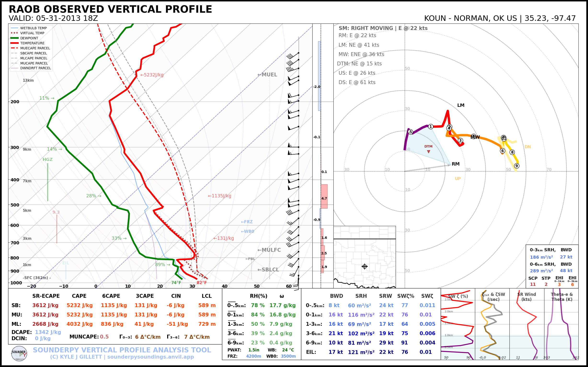
Task: Click the 0-.5km RH value 78 %
Action: coord(258,305)
